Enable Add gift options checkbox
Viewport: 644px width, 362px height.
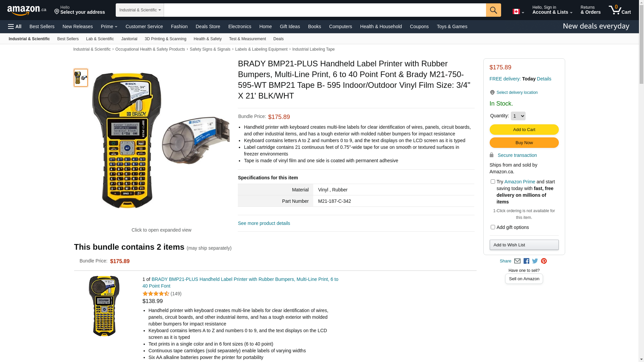[x=493, y=227]
